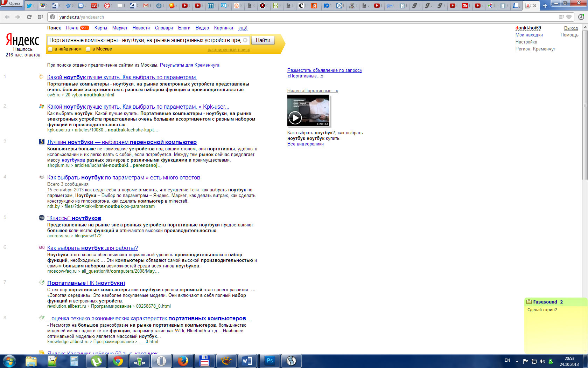Screen dimensions: 588x368
Task: Open first result 'Какой ноутбук лучше купить' ow5.ru
Action: 122,77
